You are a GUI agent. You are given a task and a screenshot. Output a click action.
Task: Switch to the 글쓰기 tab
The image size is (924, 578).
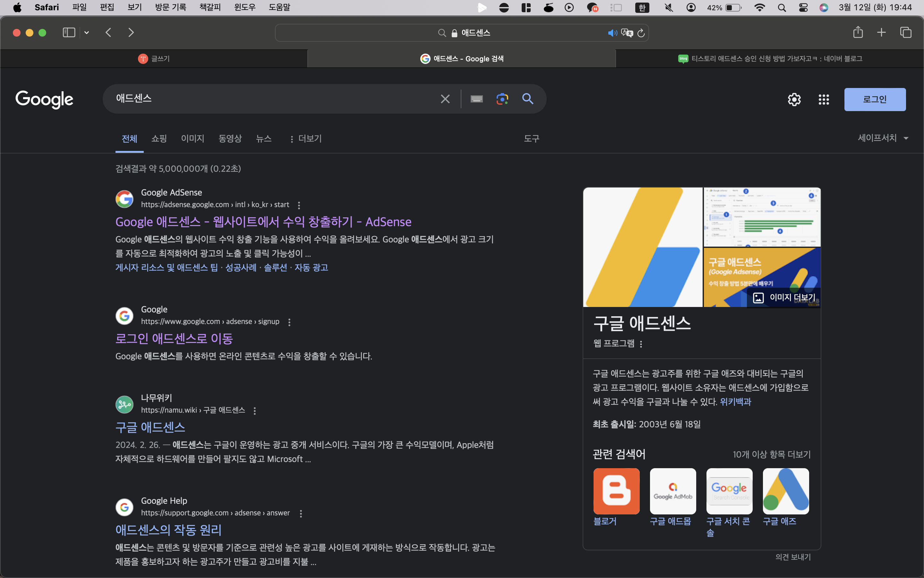[154, 58]
